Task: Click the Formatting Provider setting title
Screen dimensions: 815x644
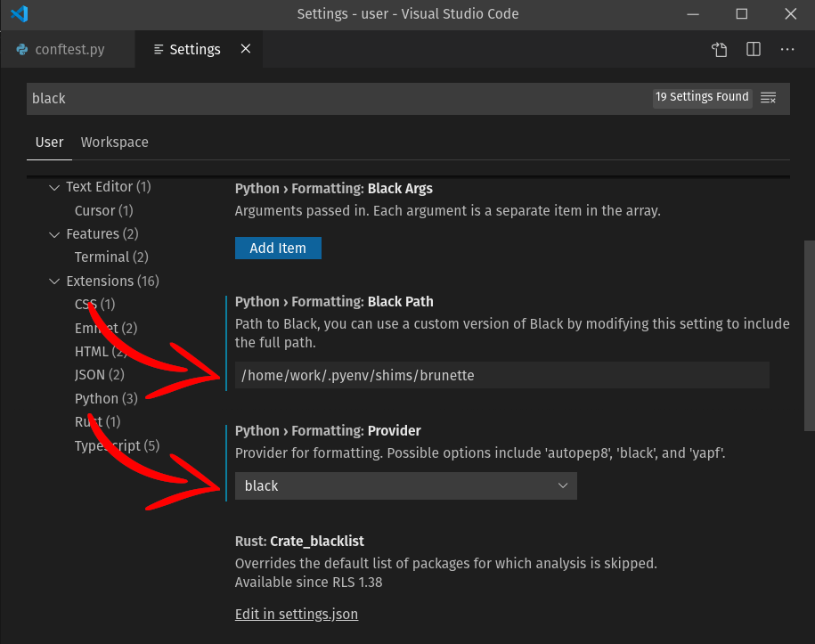Action: coord(328,431)
